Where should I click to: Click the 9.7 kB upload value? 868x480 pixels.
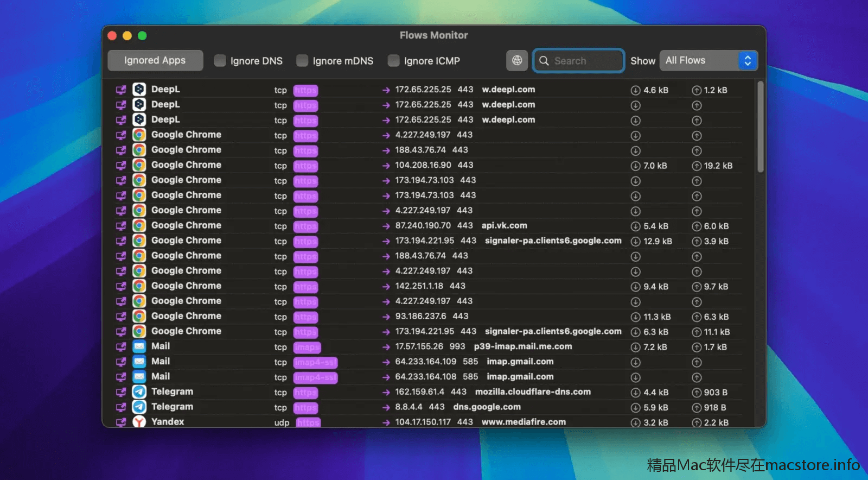(716, 286)
